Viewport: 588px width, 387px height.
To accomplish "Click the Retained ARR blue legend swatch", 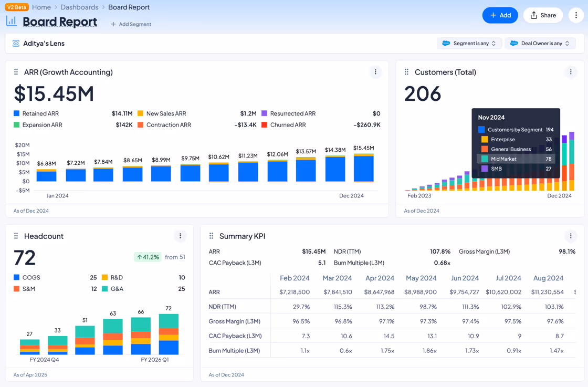I will (x=16, y=113).
